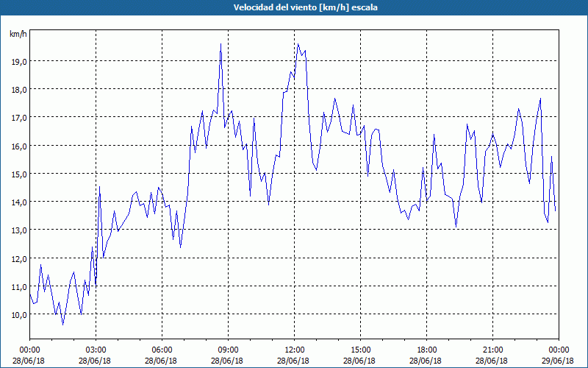Click the 19,0 y-axis value
This screenshot has height=368, width=588.
(x=19, y=62)
